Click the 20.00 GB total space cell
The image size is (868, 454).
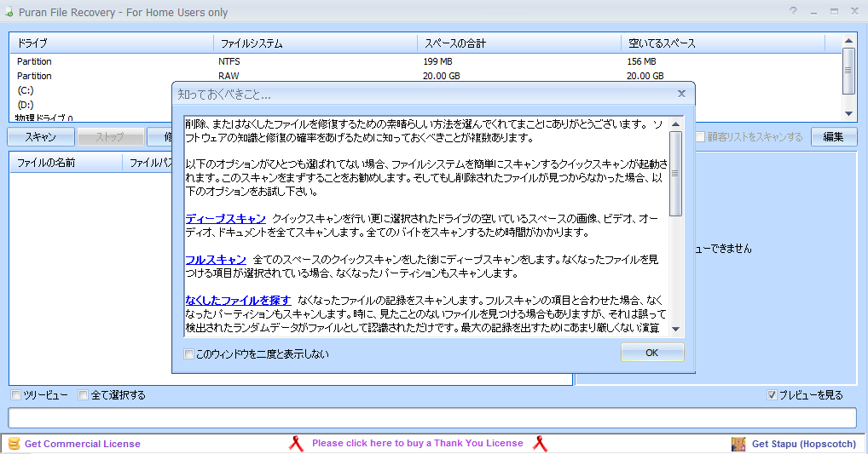441,76
